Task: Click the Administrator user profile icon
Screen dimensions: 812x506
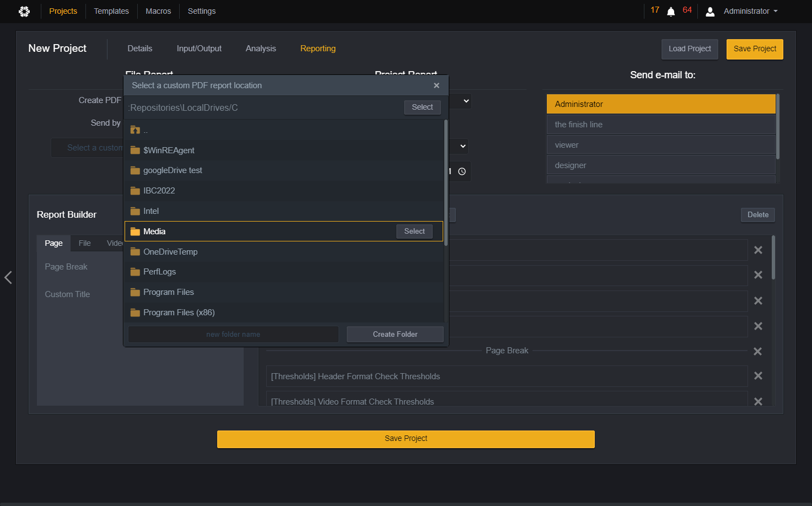Action: pyautogui.click(x=710, y=12)
